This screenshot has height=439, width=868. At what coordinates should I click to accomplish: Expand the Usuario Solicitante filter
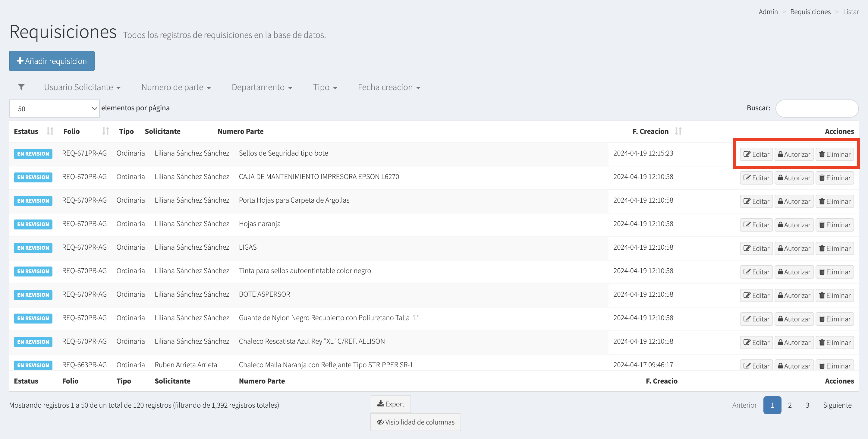[82, 88]
